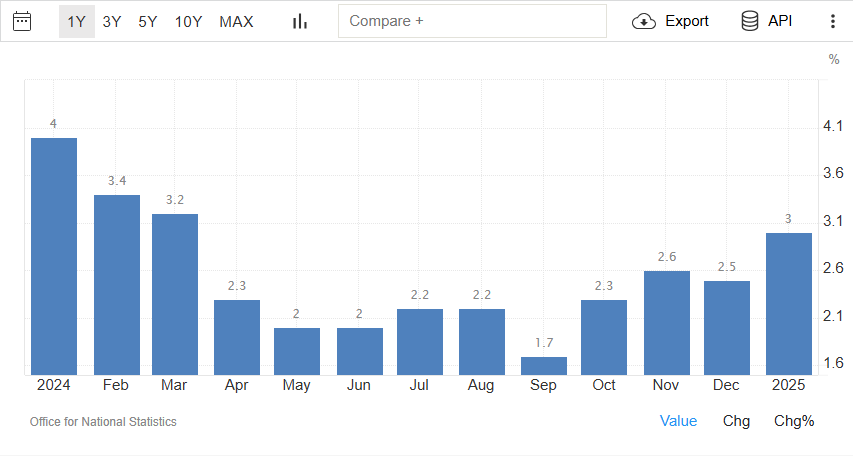Switch to the 3Y time range

click(112, 21)
